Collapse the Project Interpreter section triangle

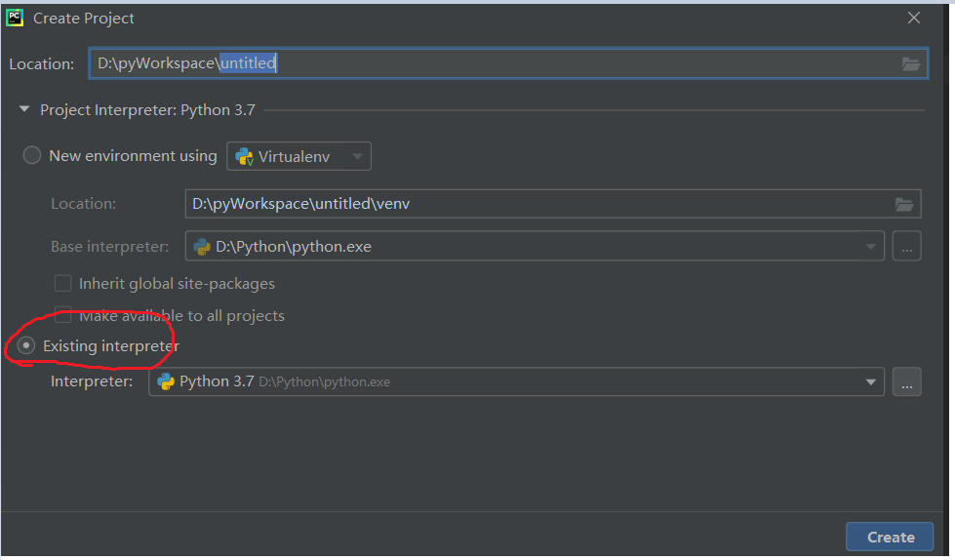point(24,109)
